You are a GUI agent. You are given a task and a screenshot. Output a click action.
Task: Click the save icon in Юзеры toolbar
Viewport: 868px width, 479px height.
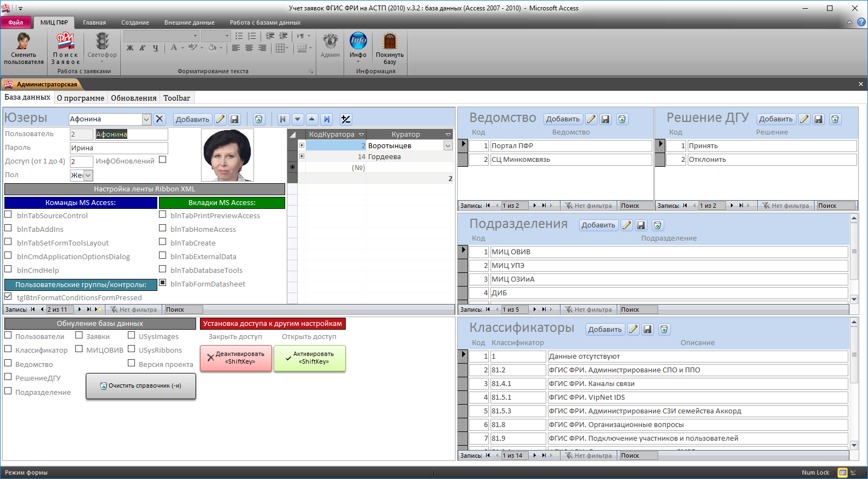pyautogui.click(x=234, y=119)
